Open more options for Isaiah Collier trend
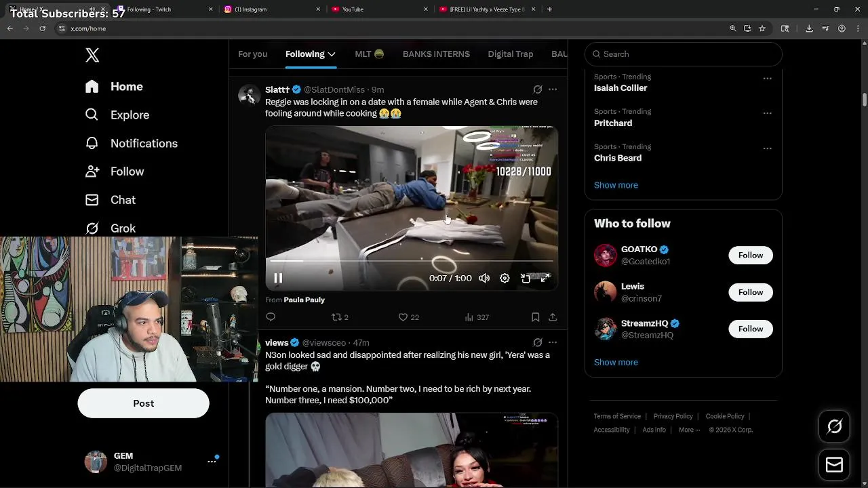This screenshot has height=488, width=868. 767,79
